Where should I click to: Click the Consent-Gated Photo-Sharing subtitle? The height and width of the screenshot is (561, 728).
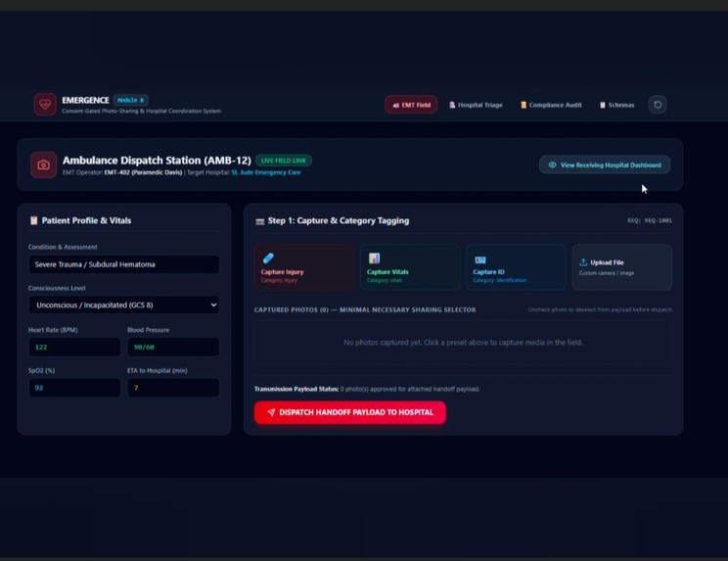(x=142, y=111)
